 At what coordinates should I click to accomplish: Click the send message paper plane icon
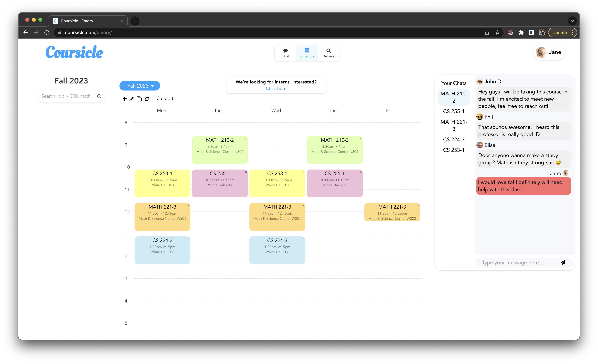[x=563, y=262]
